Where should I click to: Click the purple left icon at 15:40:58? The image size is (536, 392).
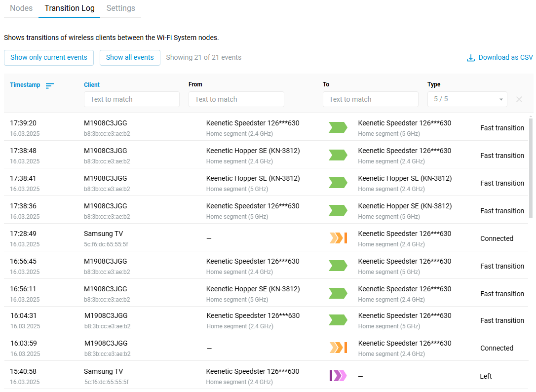click(338, 376)
